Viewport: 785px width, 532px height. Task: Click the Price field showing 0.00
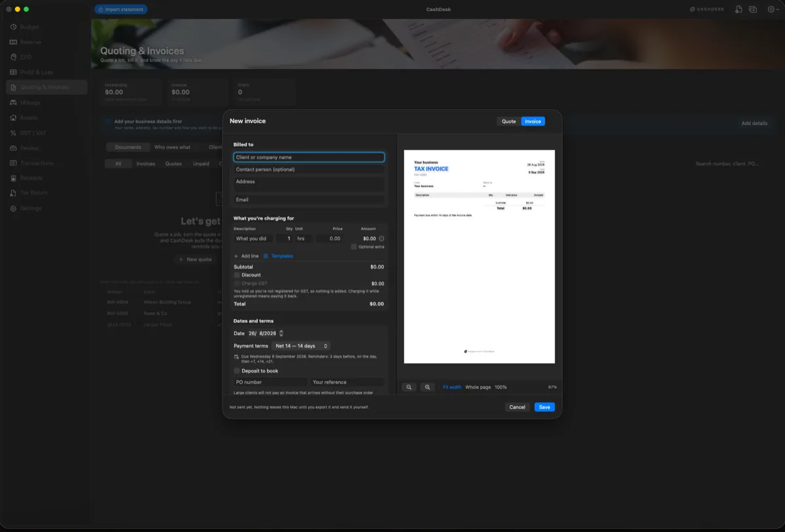[x=330, y=239]
